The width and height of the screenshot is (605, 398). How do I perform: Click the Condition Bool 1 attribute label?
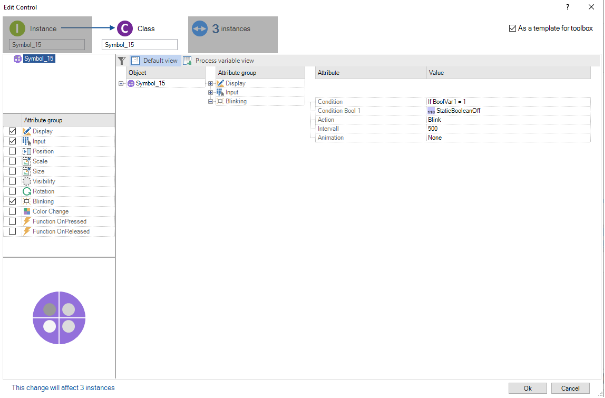(x=339, y=111)
